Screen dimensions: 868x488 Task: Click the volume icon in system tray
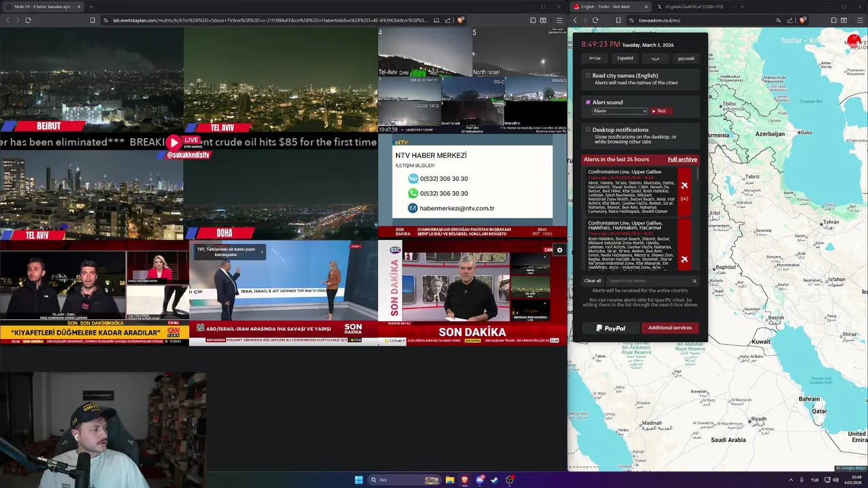click(835, 480)
